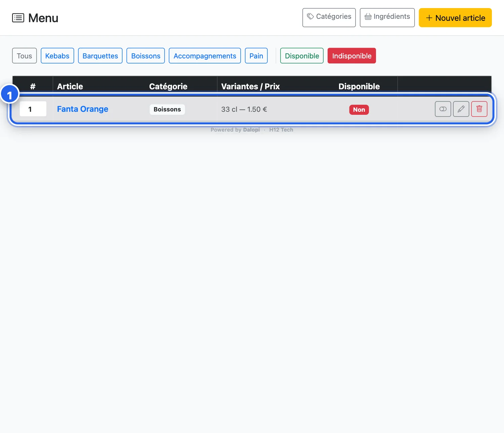The image size is (504, 433).
Task: Show all articles with Tous filter
Action: (x=25, y=56)
